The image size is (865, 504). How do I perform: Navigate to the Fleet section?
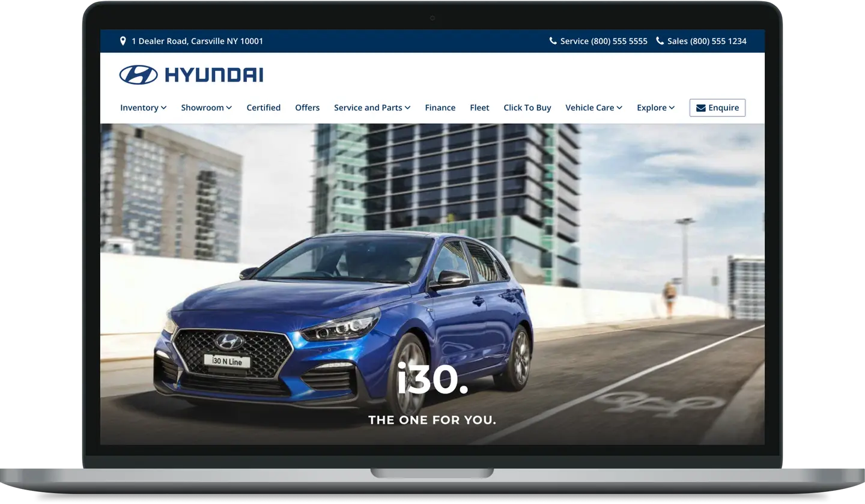(x=479, y=108)
